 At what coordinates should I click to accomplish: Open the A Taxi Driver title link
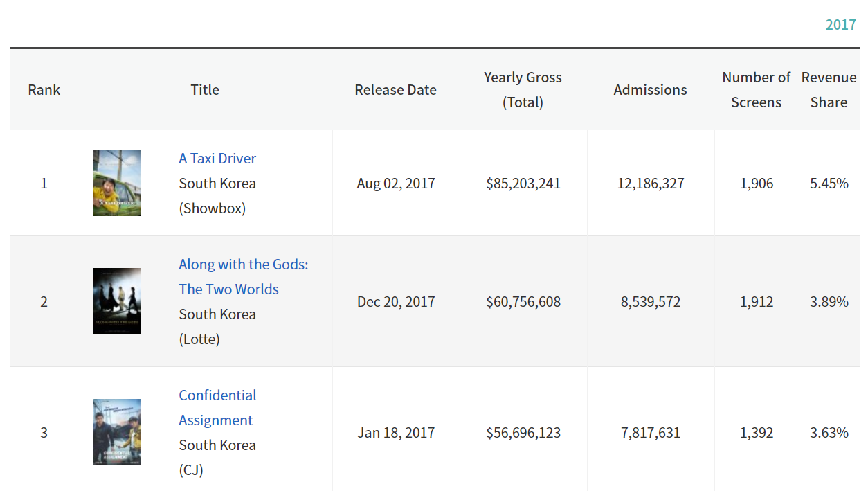click(217, 159)
